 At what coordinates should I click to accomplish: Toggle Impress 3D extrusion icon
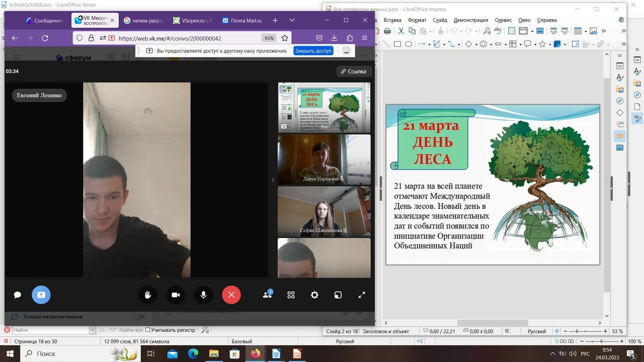[557, 44]
